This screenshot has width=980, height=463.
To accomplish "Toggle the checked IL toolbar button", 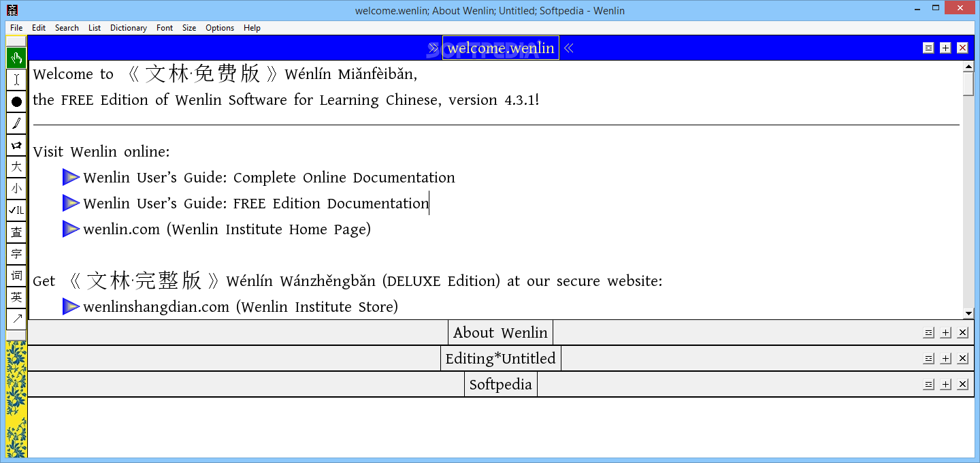I will point(16,210).
